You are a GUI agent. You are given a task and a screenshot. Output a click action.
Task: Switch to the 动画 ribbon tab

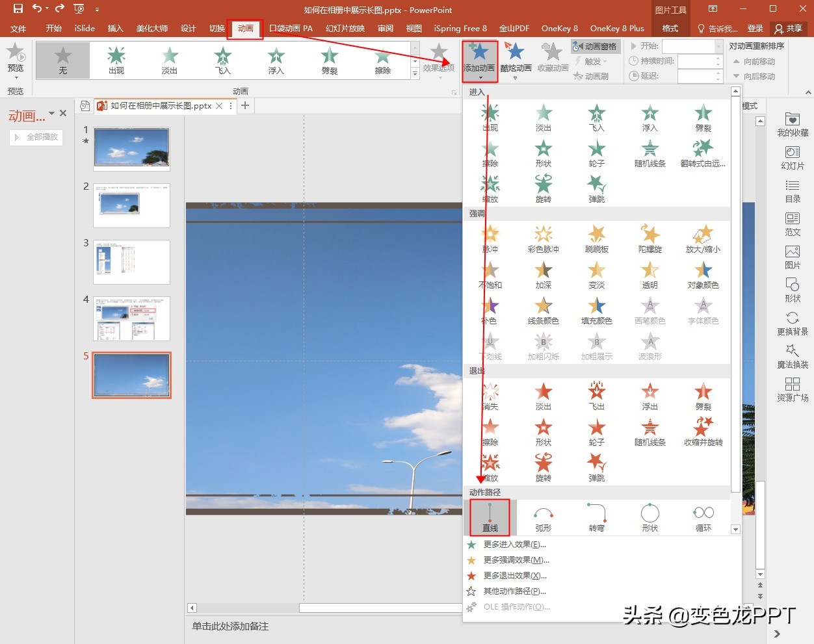pyautogui.click(x=245, y=29)
